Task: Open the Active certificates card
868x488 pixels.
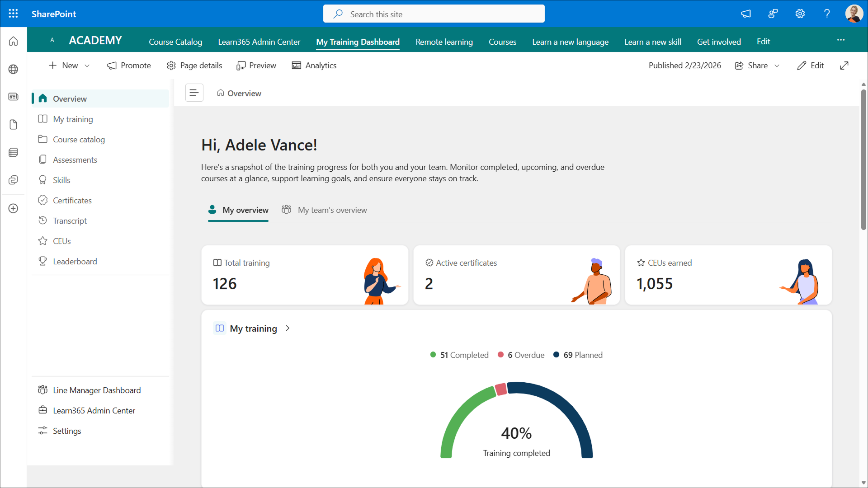Action: (x=517, y=275)
